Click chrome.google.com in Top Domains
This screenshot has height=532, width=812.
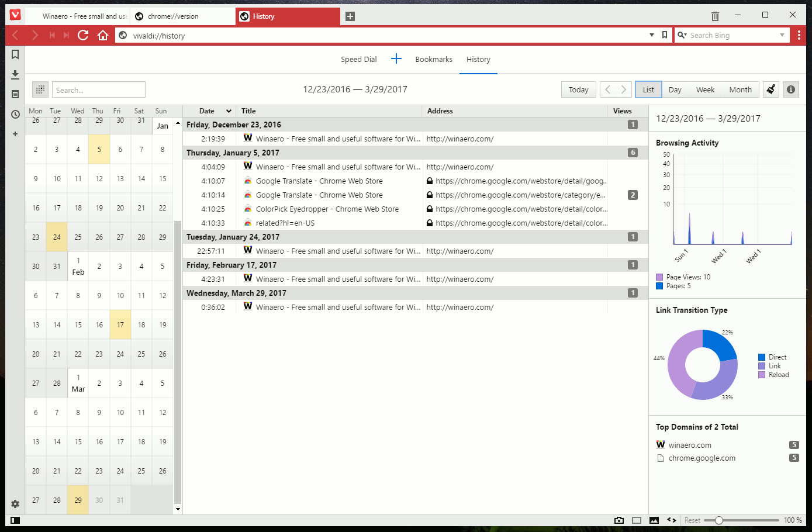702,458
